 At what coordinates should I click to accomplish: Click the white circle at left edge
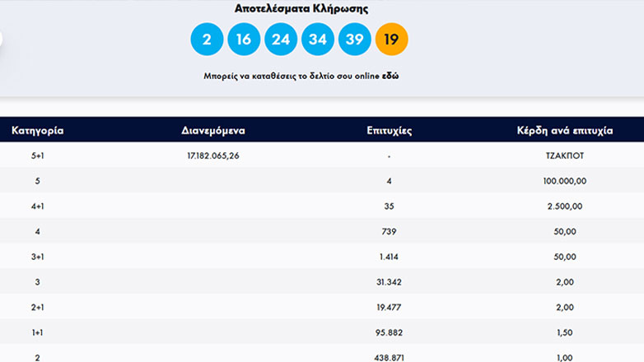tap(2, 39)
